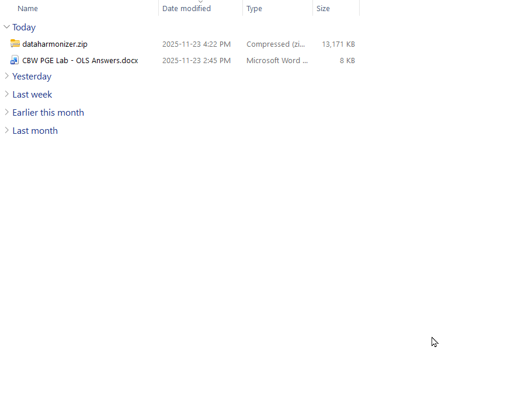Click the Today group header label
Viewport: 532px width, 402px height.
tap(24, 27)
